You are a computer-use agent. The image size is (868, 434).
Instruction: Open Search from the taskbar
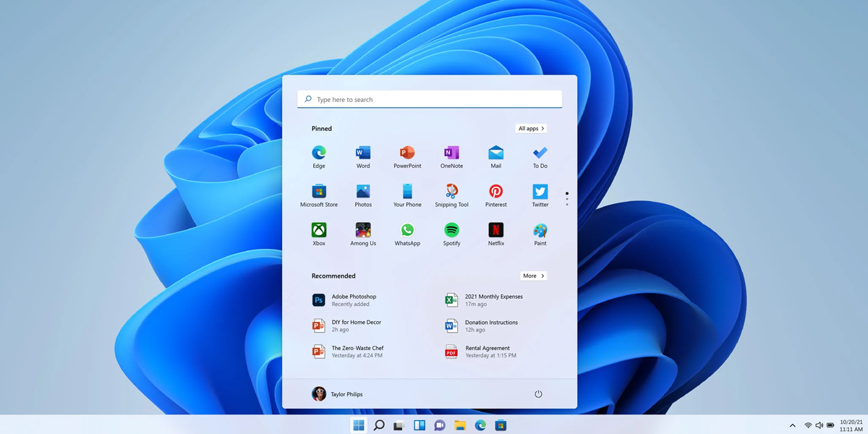378,425
